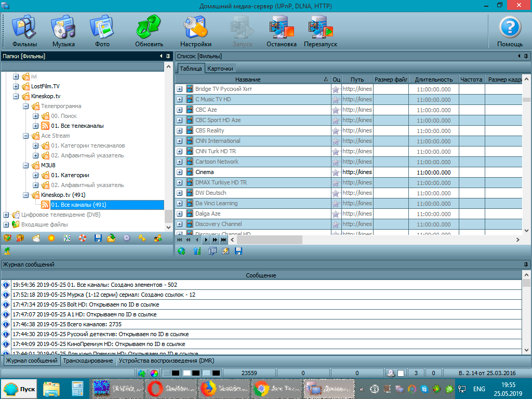The image size is (532, 399).
Task: Click the color wheel icon in status bar
Action: [154, 373]
